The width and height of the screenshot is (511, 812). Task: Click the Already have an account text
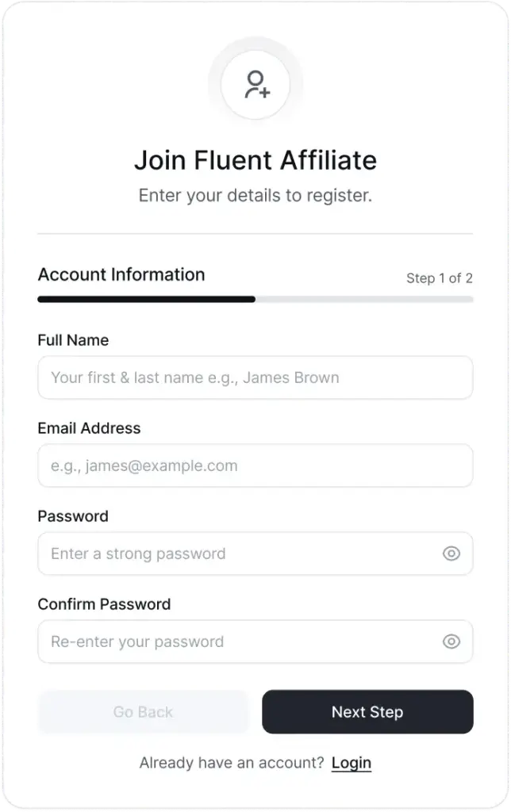click(x=232, y=762)
